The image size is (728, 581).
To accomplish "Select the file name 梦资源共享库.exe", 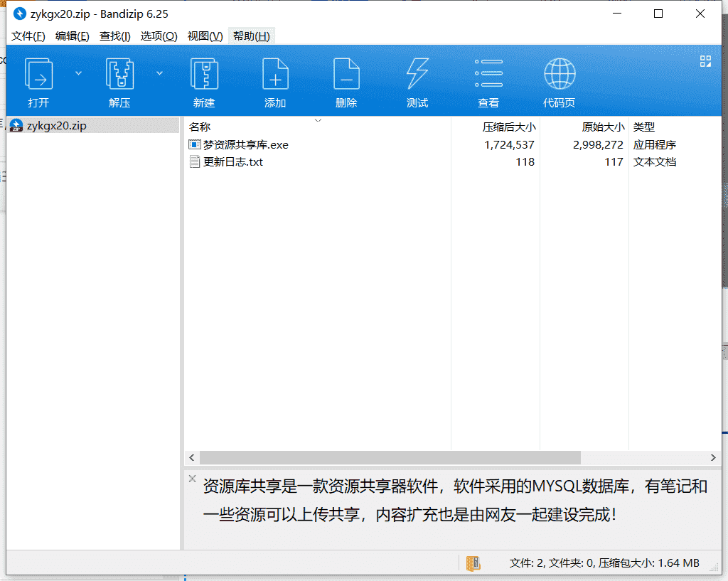I will click(x=245, y=145).
